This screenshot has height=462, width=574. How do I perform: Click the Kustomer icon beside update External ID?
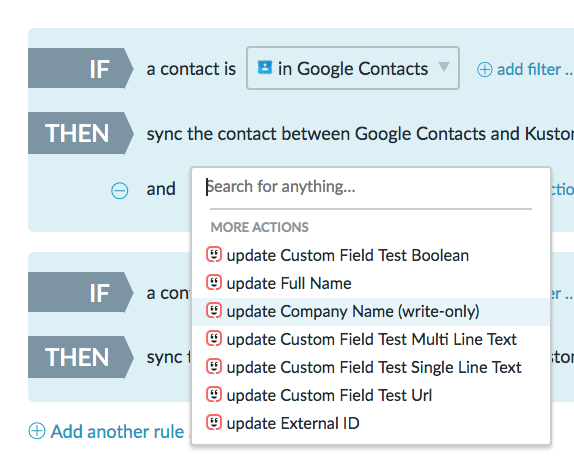(214, 423)
